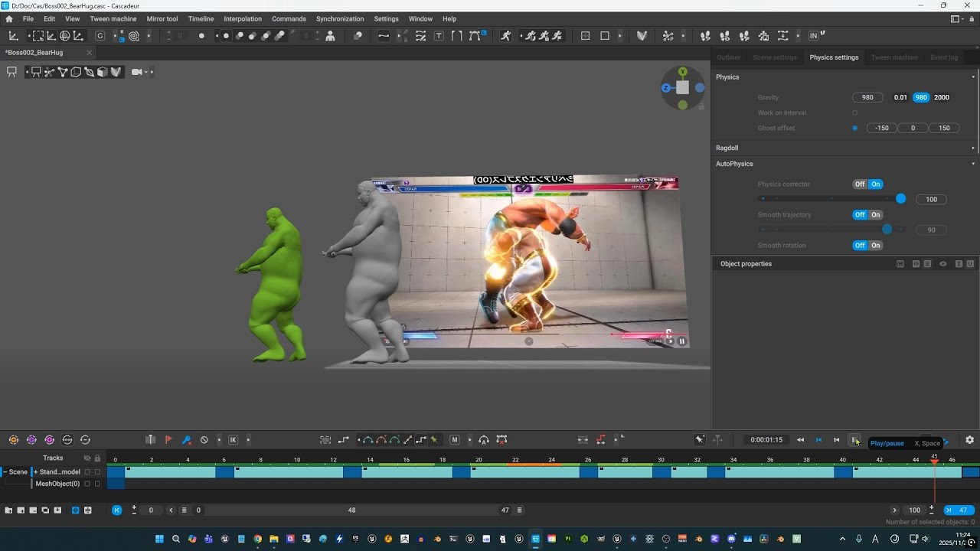Click the first footprints icon in toolbar
Screen dimensions: 980x551
click(705, 36)
